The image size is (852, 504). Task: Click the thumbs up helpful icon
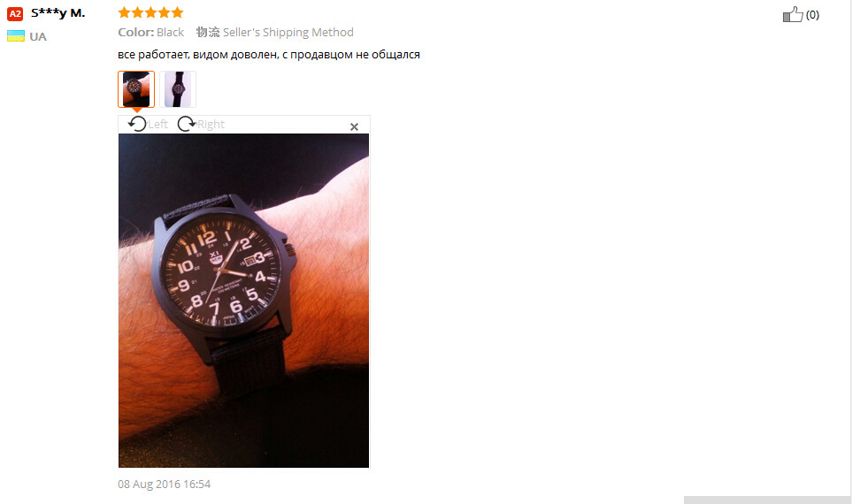pos(793,14)
